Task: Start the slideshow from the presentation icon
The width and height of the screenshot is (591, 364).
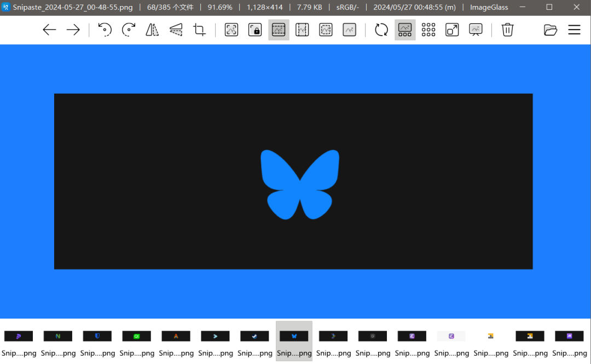Action: pos(476,30)
